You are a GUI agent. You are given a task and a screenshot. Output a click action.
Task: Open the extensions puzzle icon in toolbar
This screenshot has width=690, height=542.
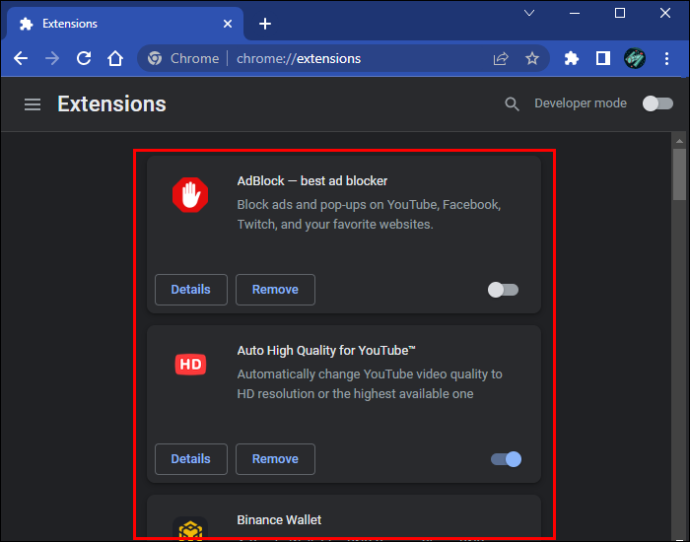571,58
